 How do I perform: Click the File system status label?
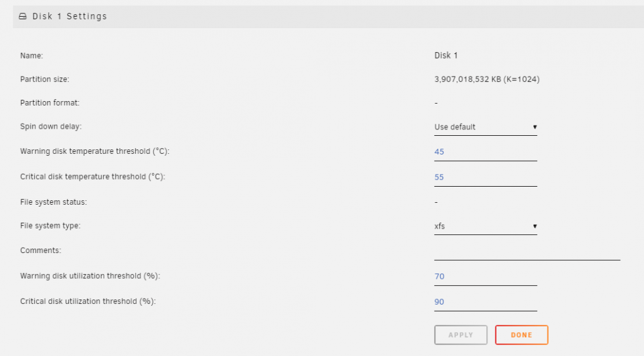point(53,202)
